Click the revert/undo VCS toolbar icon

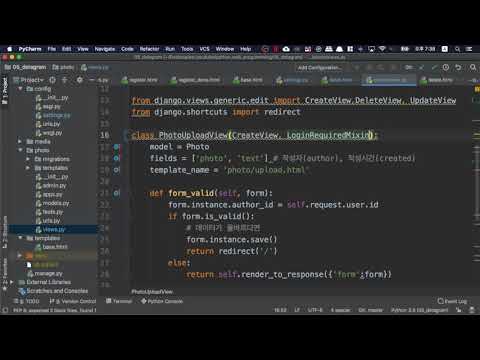pos(458,67)
